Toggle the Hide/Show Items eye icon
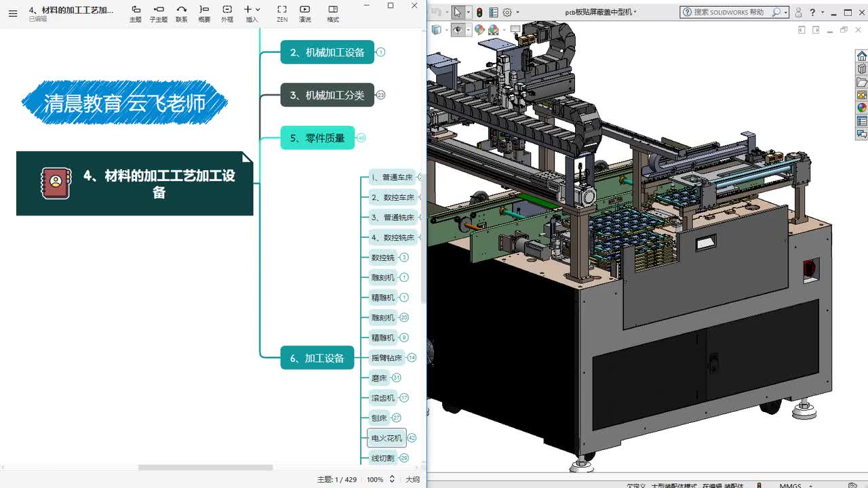868x488 pixels. pos(458,30)
